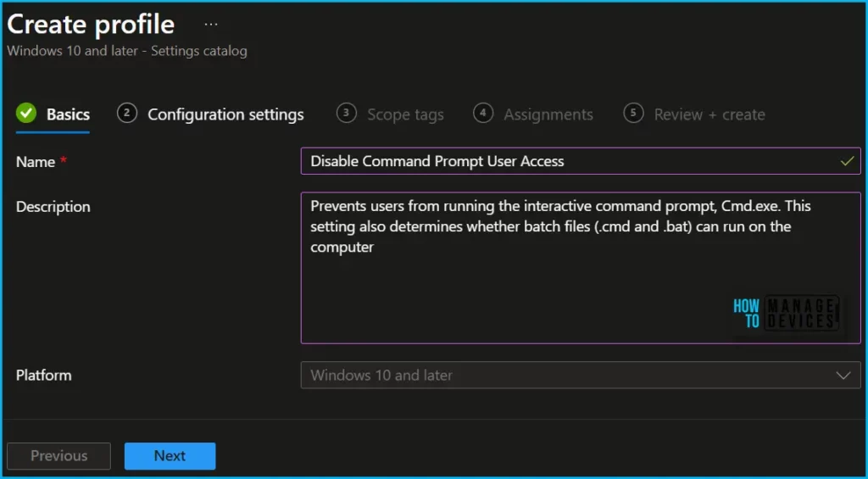This screenshot has width=868, height=479.
Task: Click the Name field label
Action: tap(36, 162)
